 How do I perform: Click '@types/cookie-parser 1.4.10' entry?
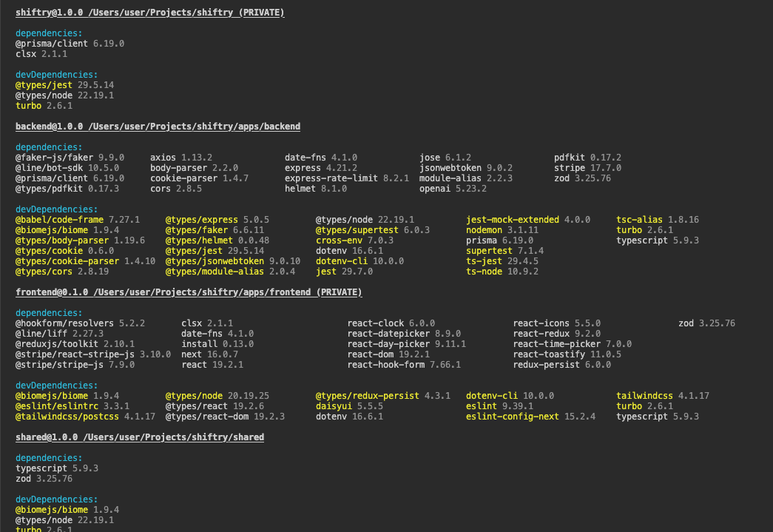pyautogui.click(x=85, y=261)
